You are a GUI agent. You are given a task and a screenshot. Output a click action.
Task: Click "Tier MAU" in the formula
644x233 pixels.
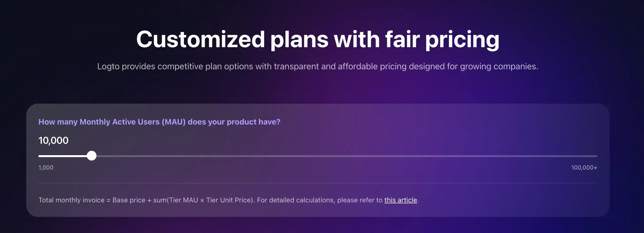[x=183, y=200]
